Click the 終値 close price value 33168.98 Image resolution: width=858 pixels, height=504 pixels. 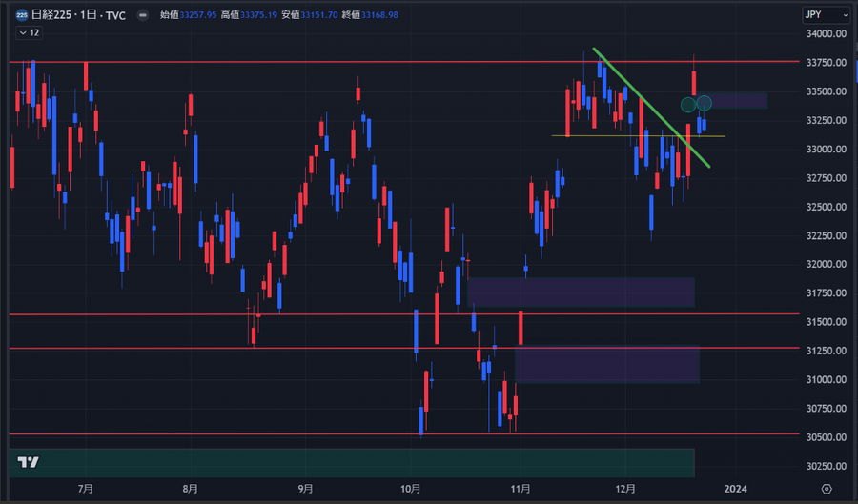click(379, 15)
